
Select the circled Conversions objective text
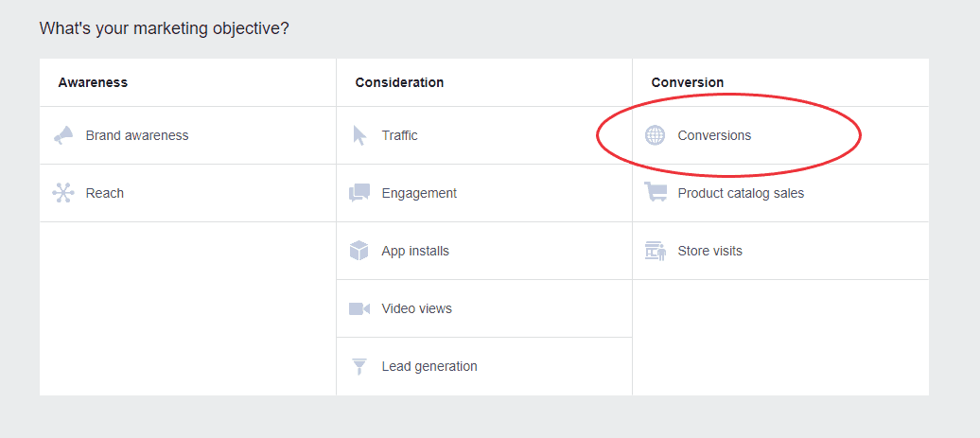[714, 135]
